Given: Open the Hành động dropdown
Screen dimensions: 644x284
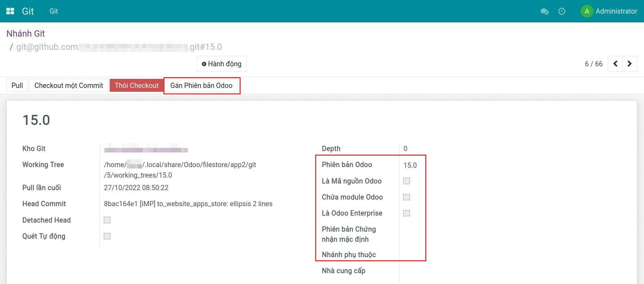Looking at the screenshot, I should [222, 64].
